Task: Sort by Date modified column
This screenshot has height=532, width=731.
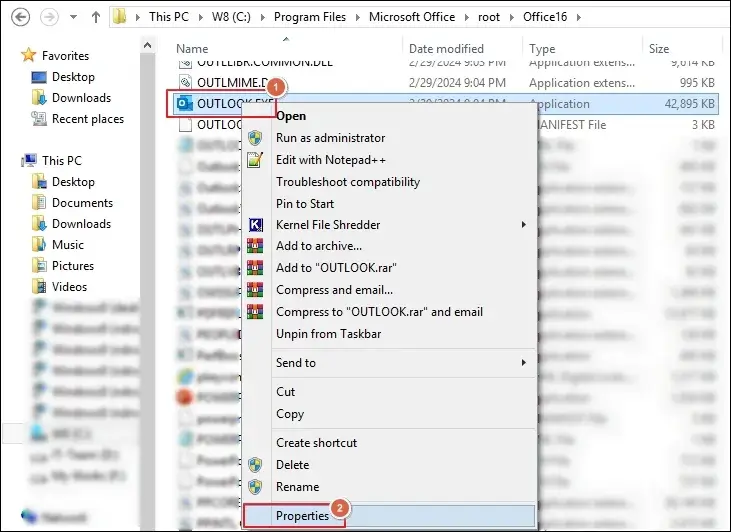Action: pyautogui.click(x=446, y=48)
